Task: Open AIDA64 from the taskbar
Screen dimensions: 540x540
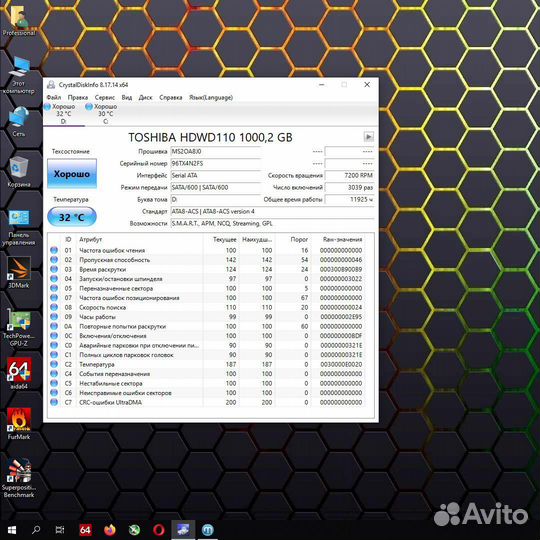Action: click(85, 530)
